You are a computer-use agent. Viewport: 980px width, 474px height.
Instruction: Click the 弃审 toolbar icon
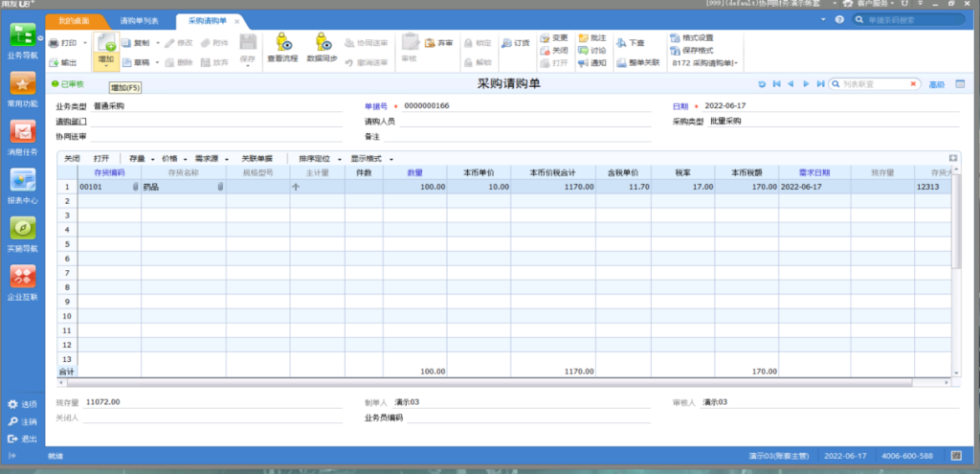click(439, 43)
